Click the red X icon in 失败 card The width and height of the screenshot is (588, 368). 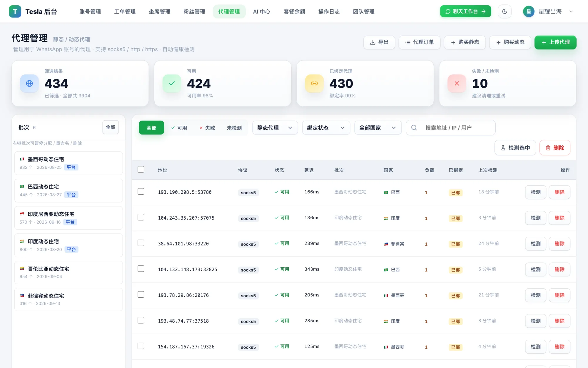[457, 83]
